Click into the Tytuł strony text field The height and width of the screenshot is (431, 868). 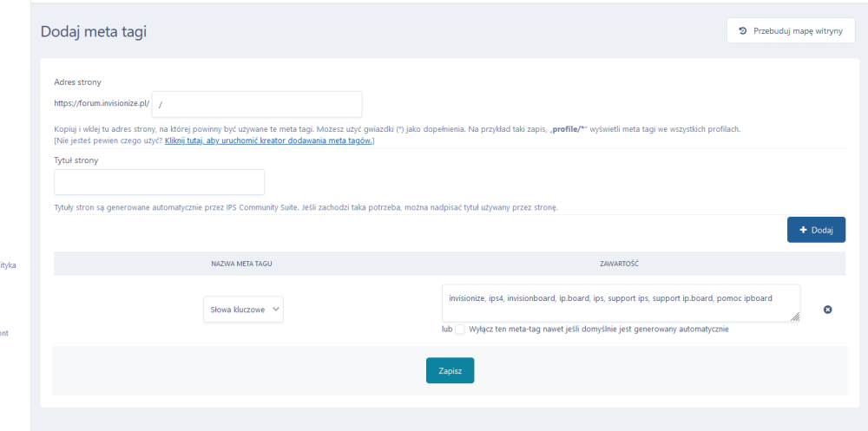coord(159,182)
